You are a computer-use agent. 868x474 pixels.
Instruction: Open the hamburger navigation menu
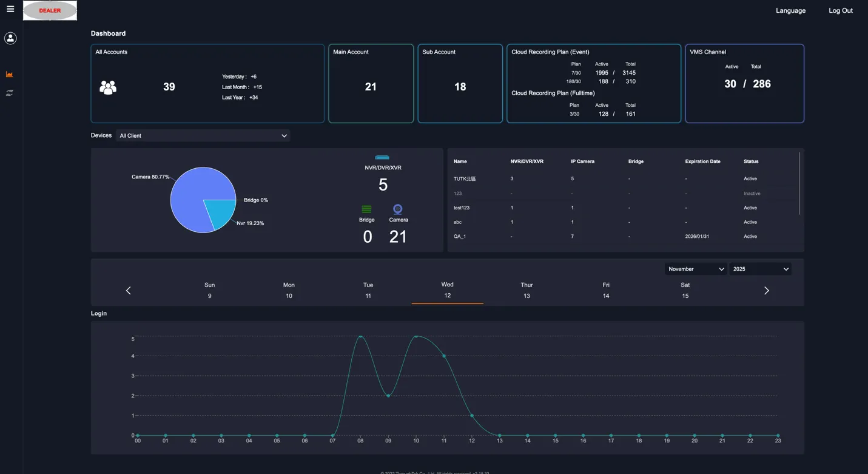click(10, 10)
